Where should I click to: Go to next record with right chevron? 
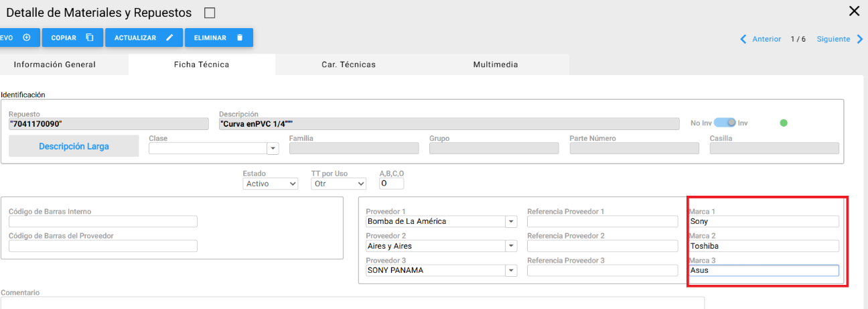[x=860, y=40]
